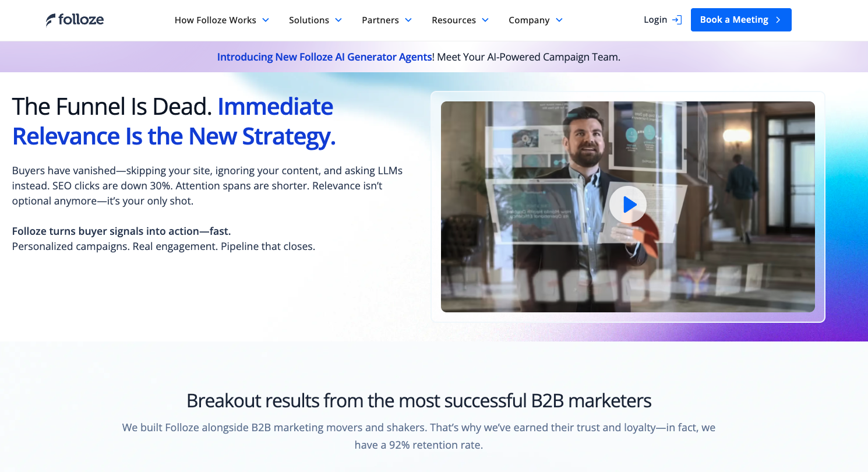Click Book a Meeting button
The width and height of the screenshot is (868, 472).
point(741,20)
